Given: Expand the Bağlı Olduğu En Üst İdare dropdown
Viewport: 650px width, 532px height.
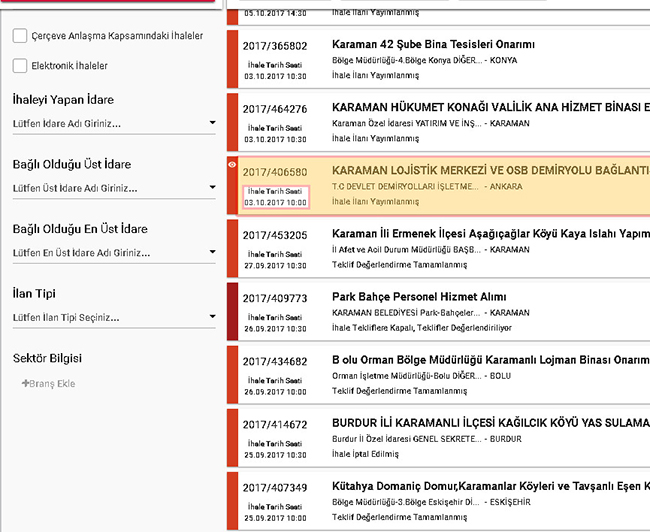Looking at the screenshot, I should [212, 253].
